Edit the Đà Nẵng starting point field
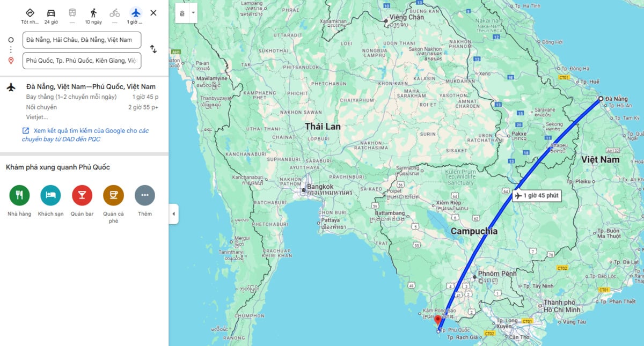The height and width of the screenshot is (346, 644). coord(82,40)
